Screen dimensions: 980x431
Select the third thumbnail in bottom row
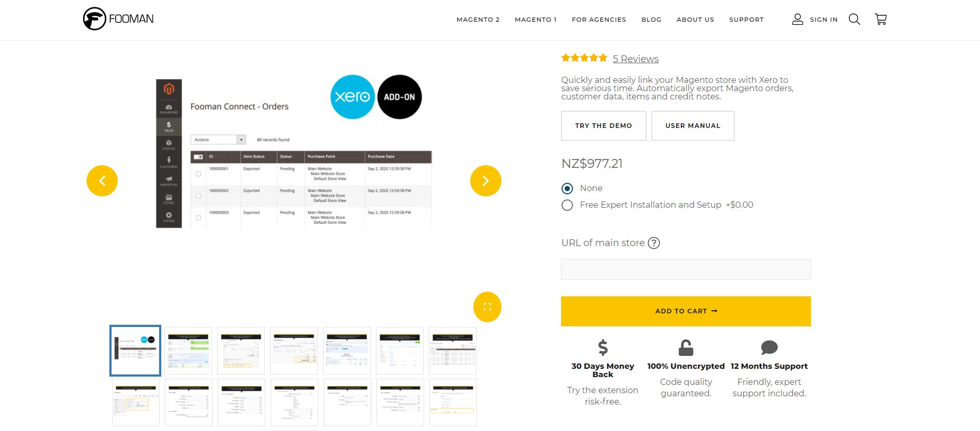point(242,403)
